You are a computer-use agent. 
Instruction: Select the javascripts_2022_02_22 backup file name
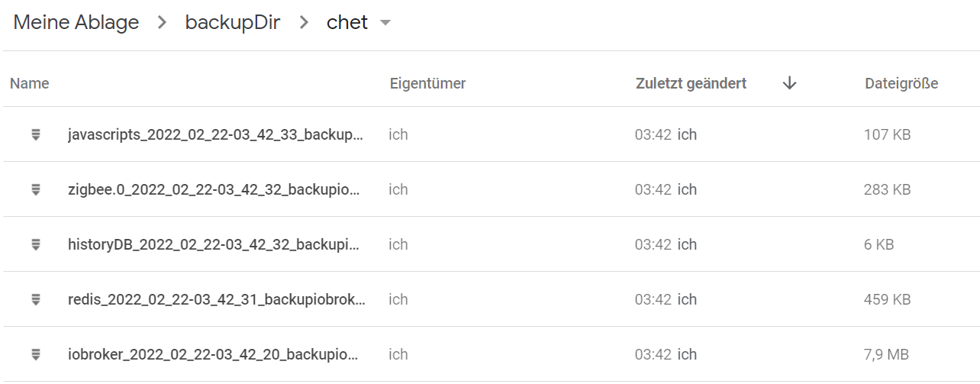(x=215, y=134)
